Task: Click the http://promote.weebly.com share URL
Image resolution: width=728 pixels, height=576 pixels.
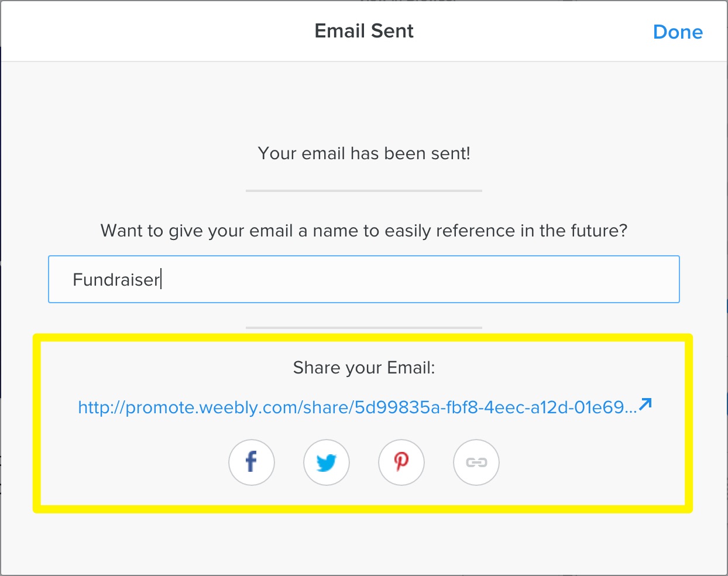Action: point(357,405)
